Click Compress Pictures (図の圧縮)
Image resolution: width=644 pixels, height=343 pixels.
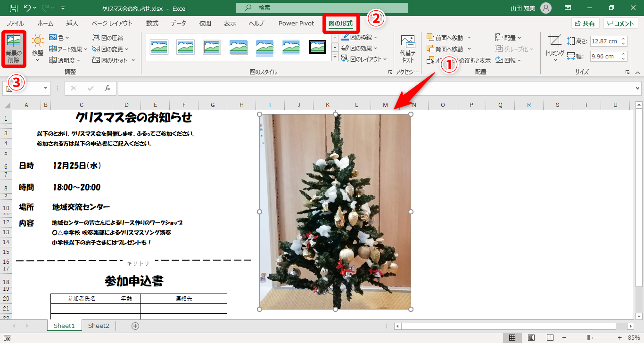(108, 38)
